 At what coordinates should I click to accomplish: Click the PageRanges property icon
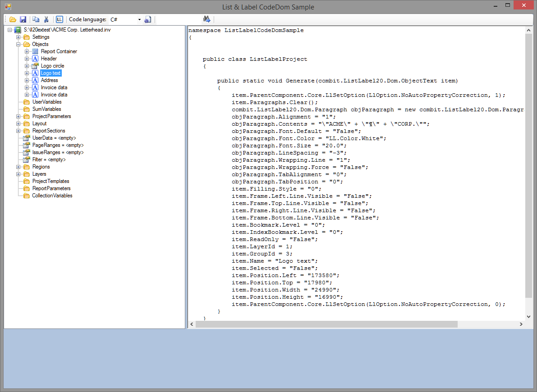26,145
